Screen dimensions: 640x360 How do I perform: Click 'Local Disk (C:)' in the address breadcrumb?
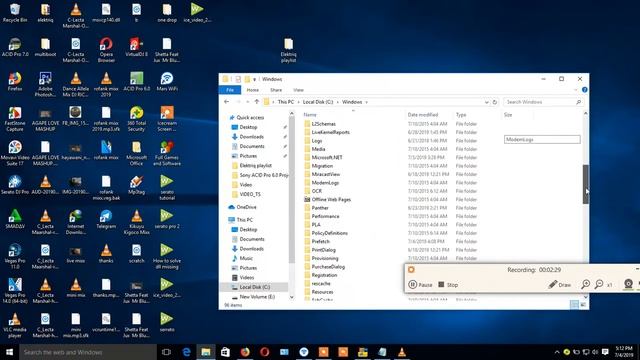[318, 102]
